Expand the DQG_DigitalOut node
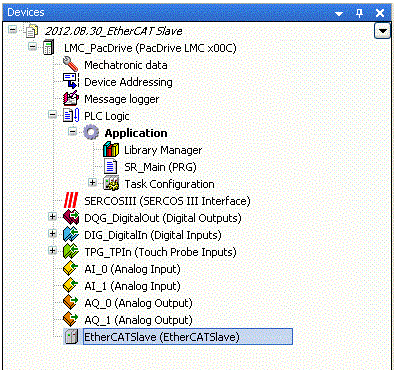This screenshot has height=381, width=399. click(x=52, y=217)
